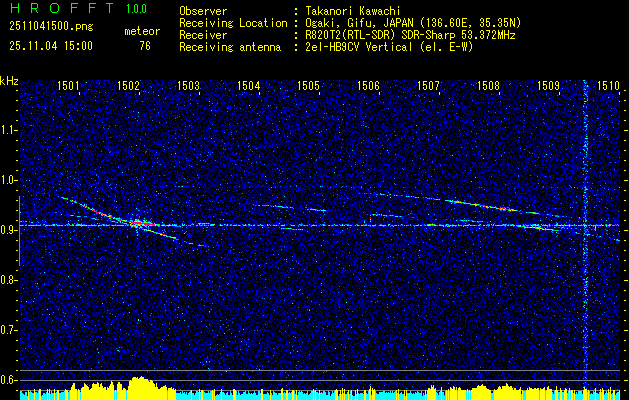
Task: Click the 0.6 kHz axis label
Action: pos(7,380)
